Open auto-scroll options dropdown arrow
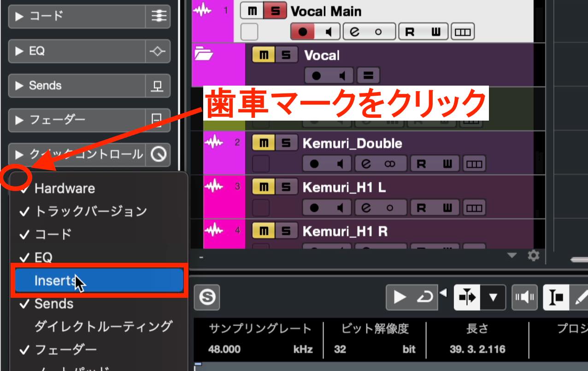This screenshot has height=371, width=588. point(493,297)
